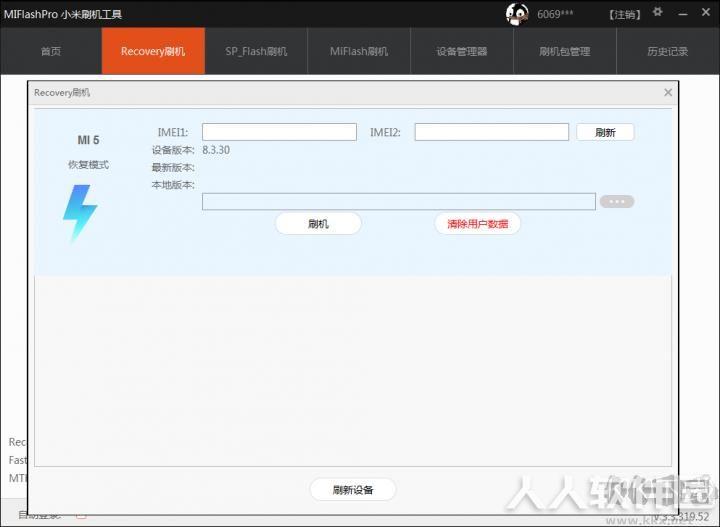Click the red 清除用户数据 button
The width and height of the screenshot is (720, 527).
tap(478, 224)
